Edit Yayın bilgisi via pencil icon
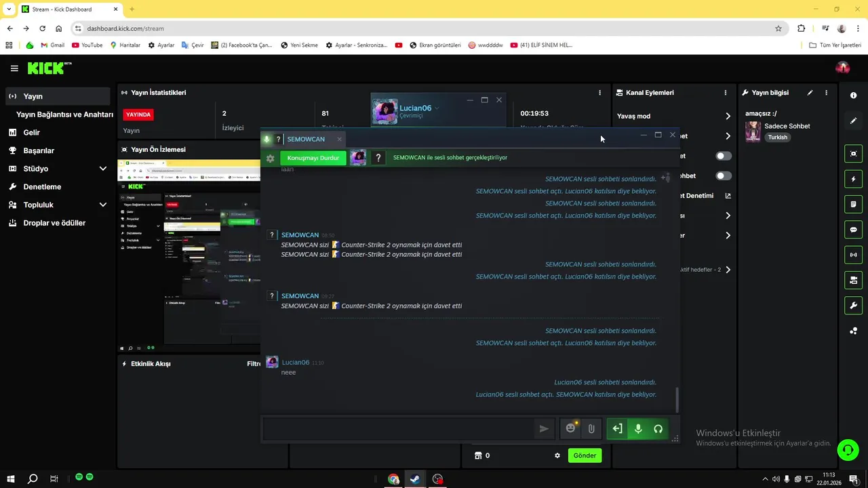 coord(810,93)
